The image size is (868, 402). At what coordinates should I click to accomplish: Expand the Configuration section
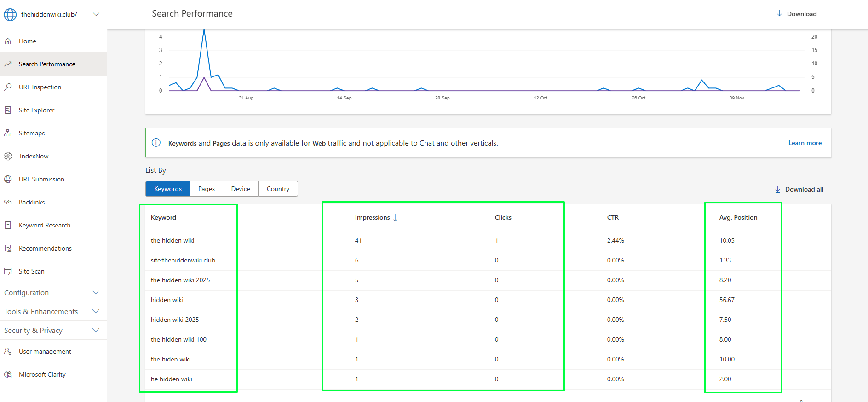coord(96,292)
